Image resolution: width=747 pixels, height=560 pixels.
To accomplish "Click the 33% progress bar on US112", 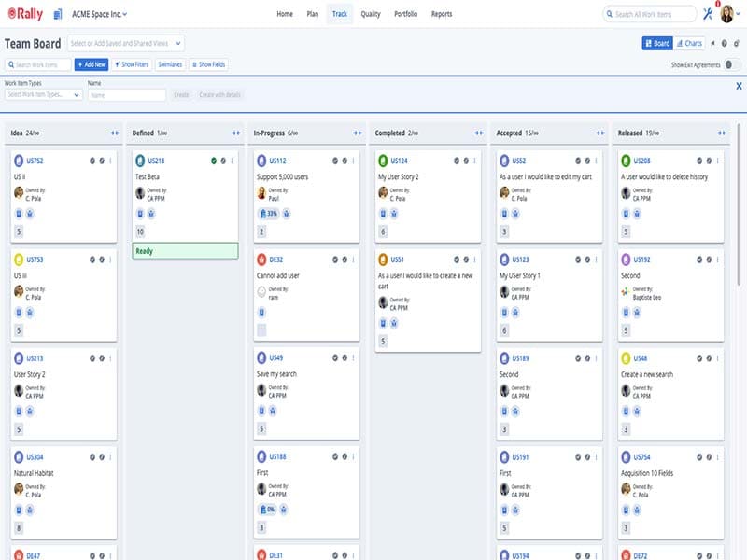I will 270,213.
